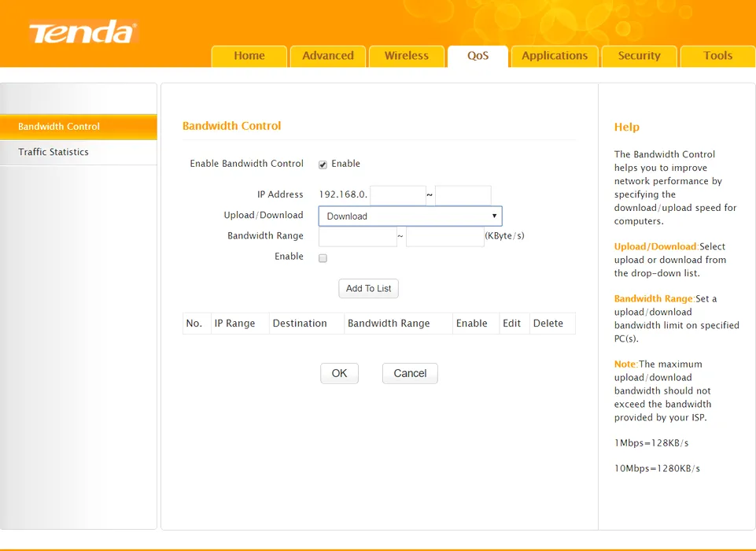Viewport: 756px width, 551px height.
Task: Select the QoS tab
Action: [478, 56]
